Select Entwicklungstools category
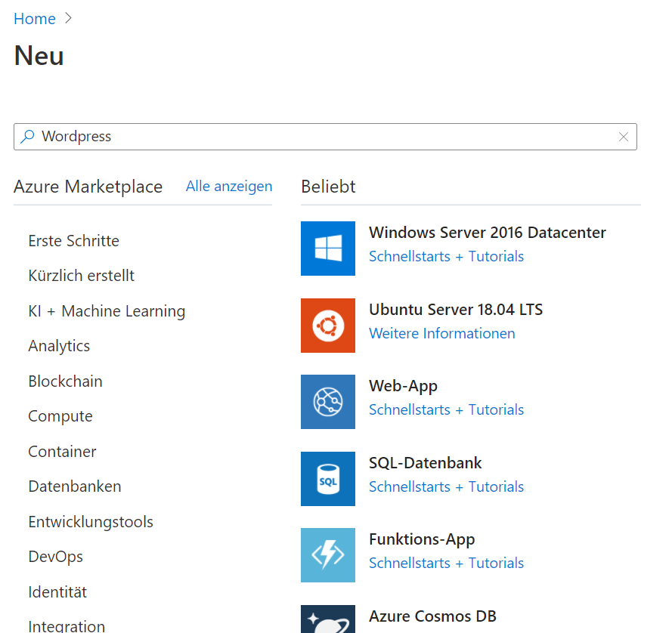This screenshot has height=633, width=672. (x=91, y=522)
